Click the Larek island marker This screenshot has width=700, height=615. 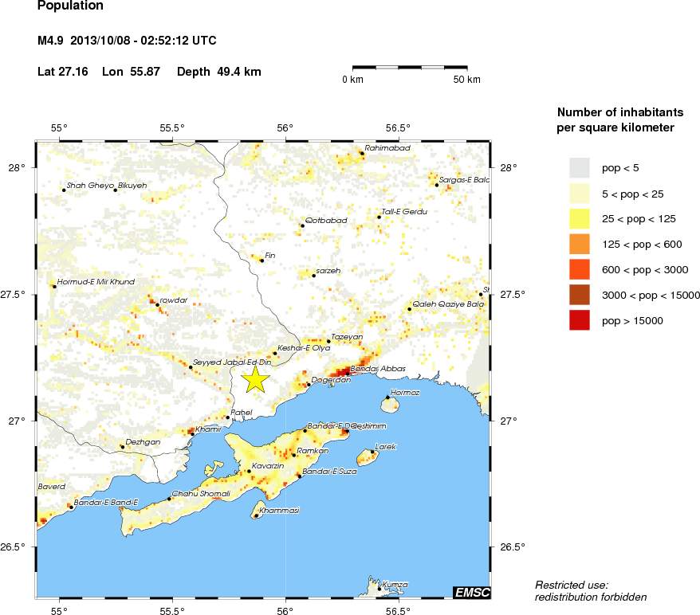tap(372, 452)
